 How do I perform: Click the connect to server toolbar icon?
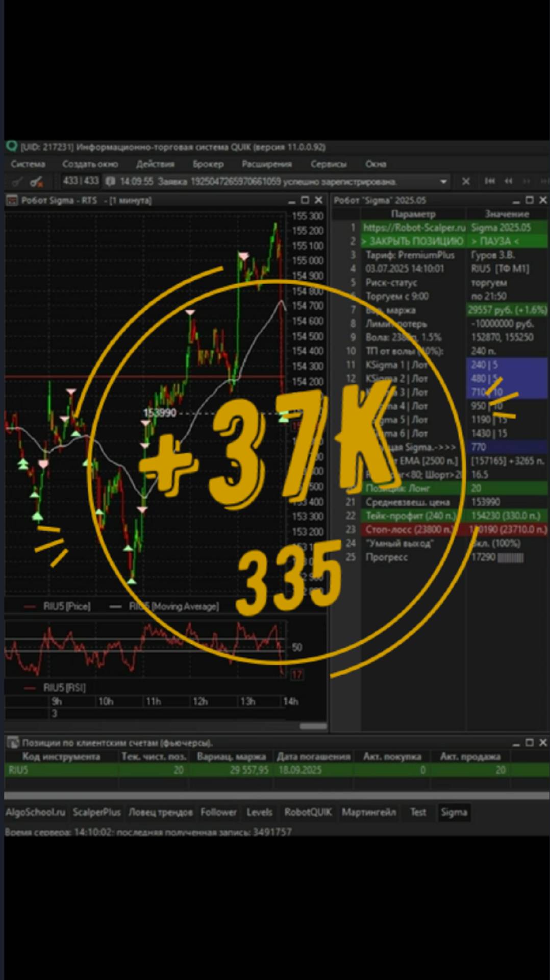17,181
